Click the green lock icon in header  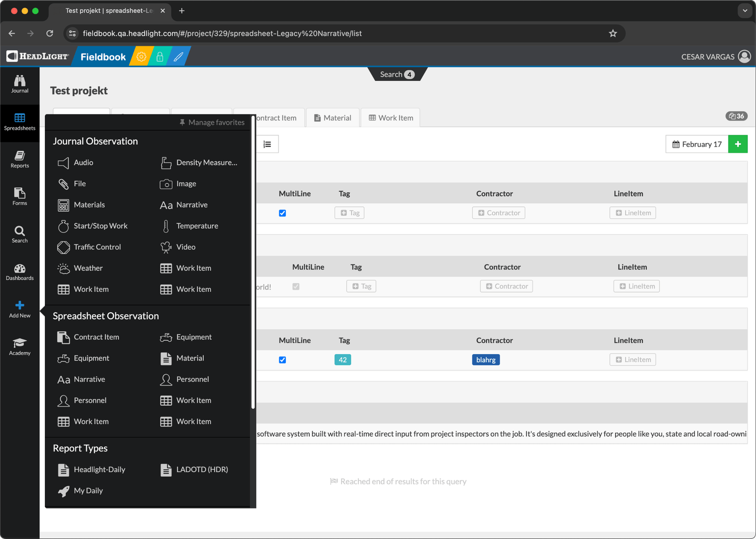[x=160, y=57]
